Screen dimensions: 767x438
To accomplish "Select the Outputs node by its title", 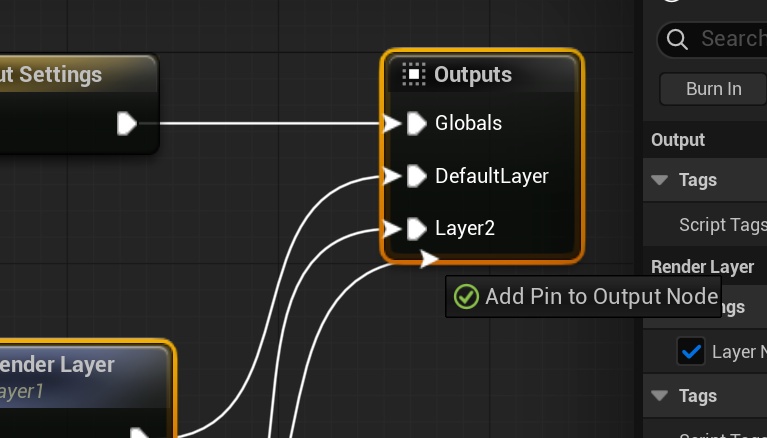I will coord(473,75).
